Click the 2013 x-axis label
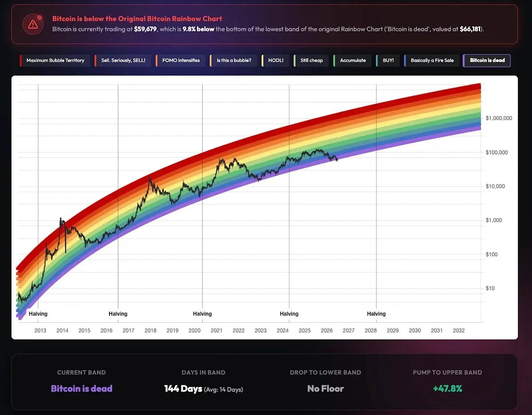Screen dimensions: 532x415 tap(40, 330)
